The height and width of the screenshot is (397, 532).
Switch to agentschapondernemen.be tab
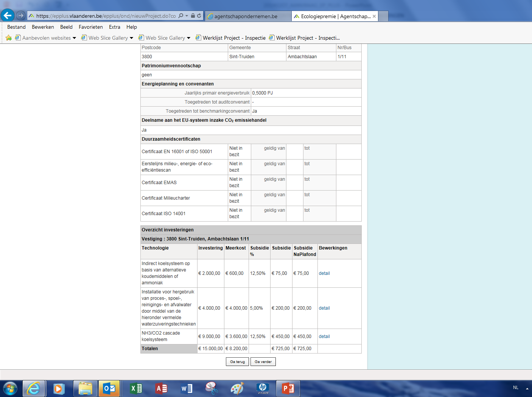pyautogui.click(x=248, y=16)
